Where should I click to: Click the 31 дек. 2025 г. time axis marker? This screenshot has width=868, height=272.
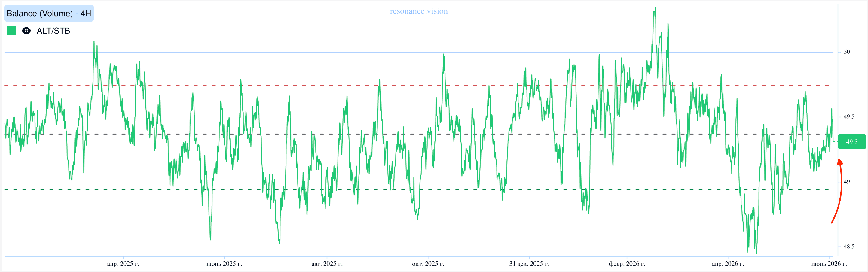pyautogui.click(x=529, y=264)
